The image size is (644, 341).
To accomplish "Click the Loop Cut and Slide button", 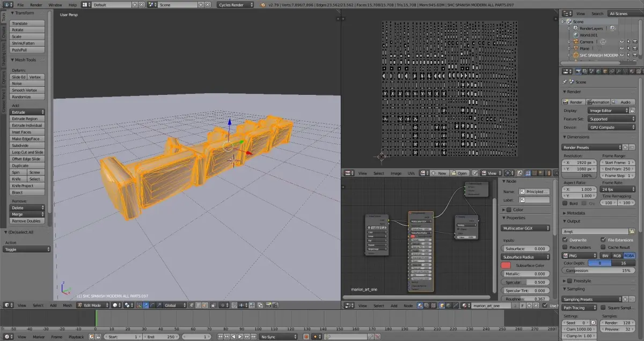I will (x=28, y=152).
